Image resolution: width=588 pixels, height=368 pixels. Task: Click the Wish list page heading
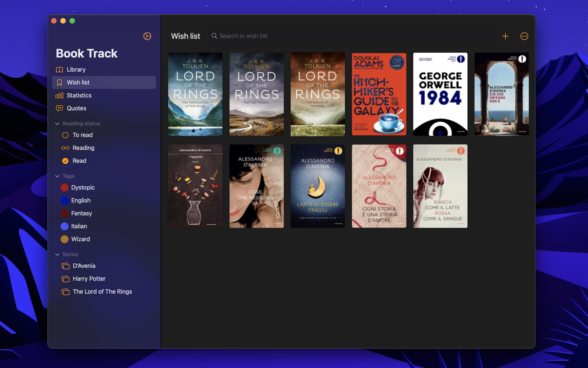point(186,36)
